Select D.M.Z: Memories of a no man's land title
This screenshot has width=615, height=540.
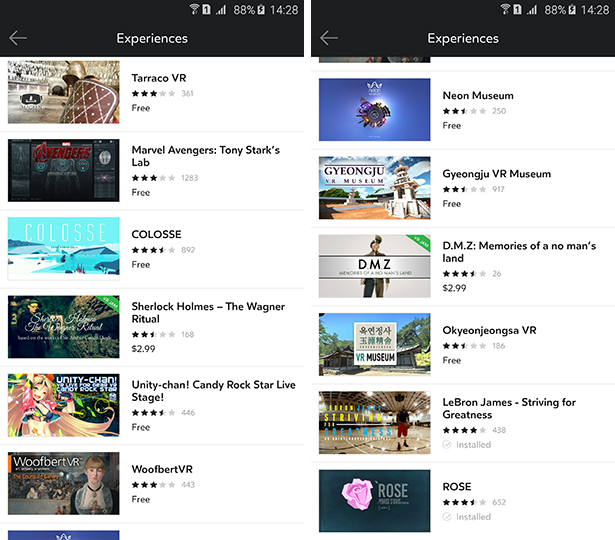pos(519,252)
